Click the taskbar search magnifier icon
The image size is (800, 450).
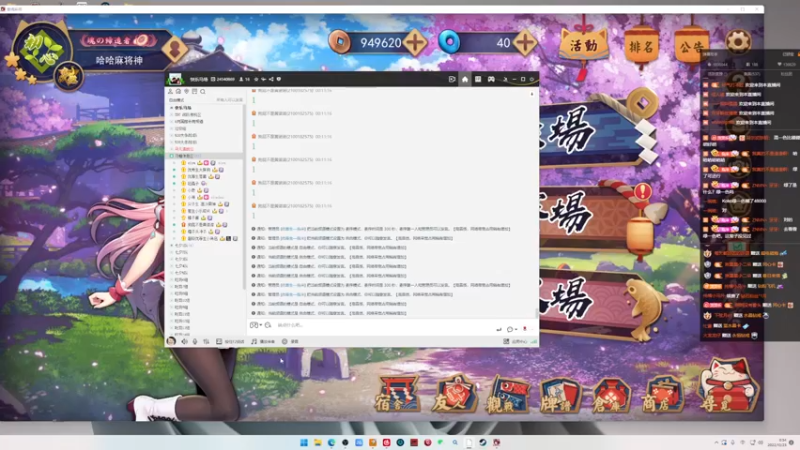[455, 442]
